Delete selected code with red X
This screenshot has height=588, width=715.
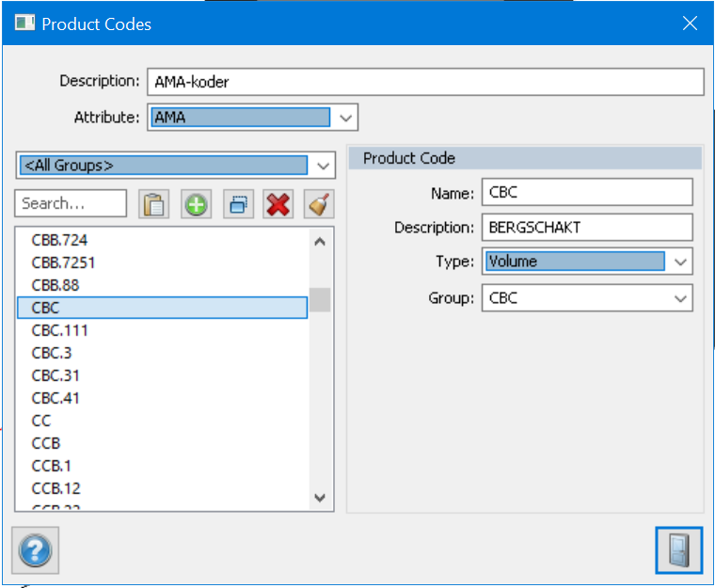pyautogui.click(x=278, y=204)
